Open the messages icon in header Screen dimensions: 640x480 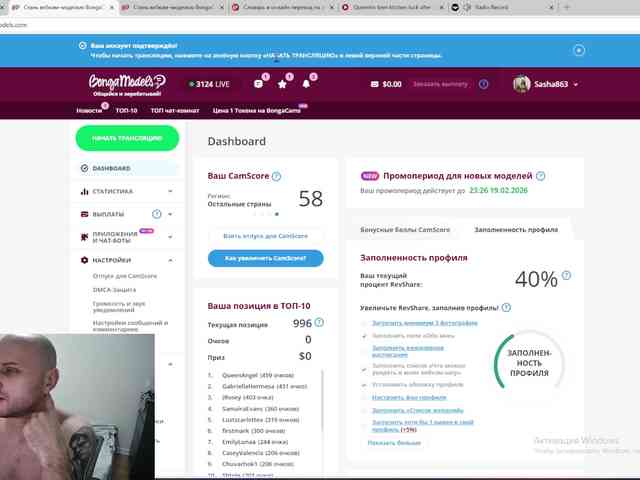(258, 84)
